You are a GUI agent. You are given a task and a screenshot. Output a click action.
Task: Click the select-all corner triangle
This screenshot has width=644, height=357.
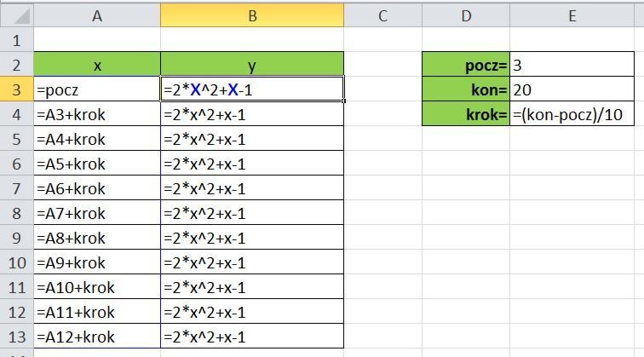click(x=17, y=15)
